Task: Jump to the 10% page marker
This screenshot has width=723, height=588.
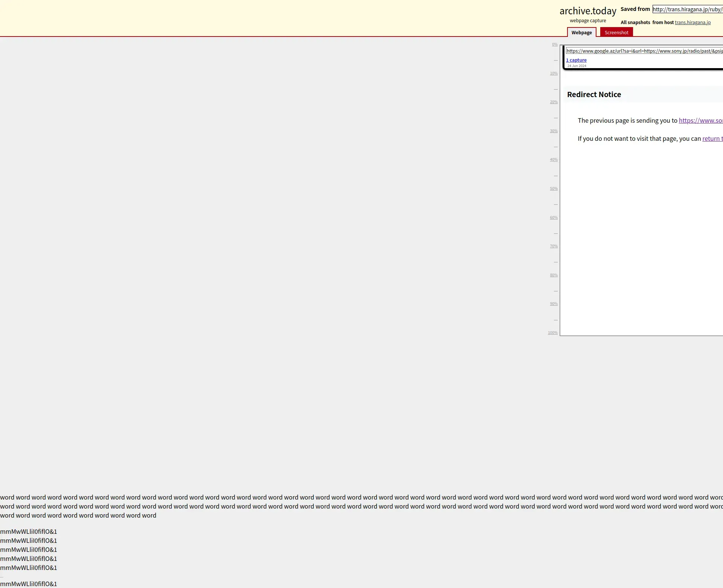Action: 554,73
